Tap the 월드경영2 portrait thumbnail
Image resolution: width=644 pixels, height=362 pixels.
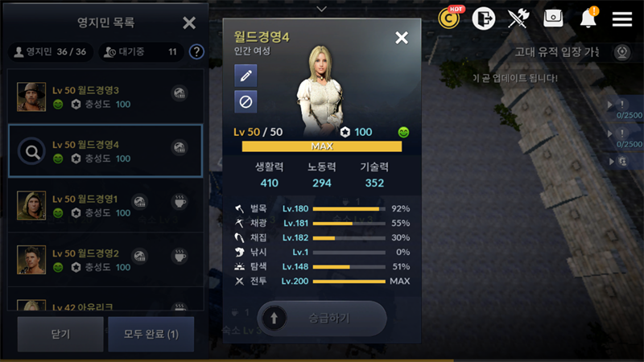point(31,260)
